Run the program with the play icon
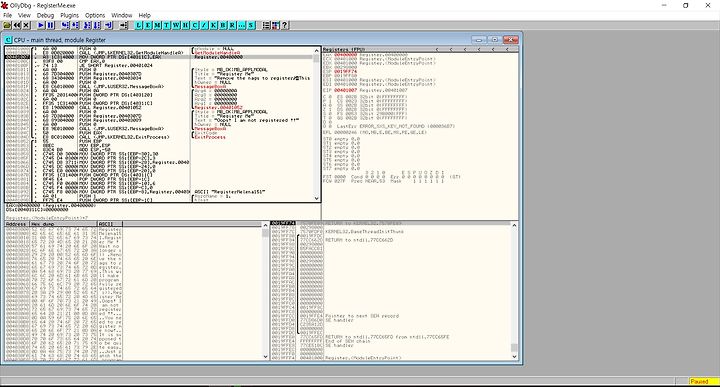This screenshot has width=720, height=387. coord(41,25)
